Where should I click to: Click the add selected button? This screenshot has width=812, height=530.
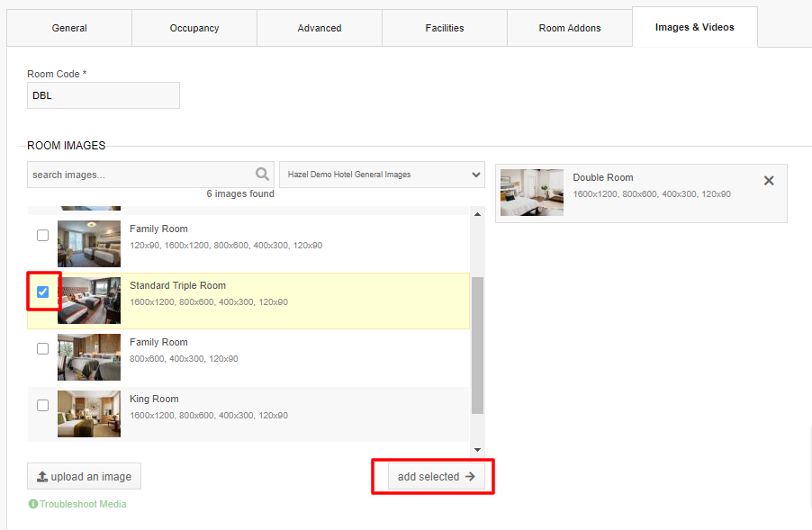437,476
